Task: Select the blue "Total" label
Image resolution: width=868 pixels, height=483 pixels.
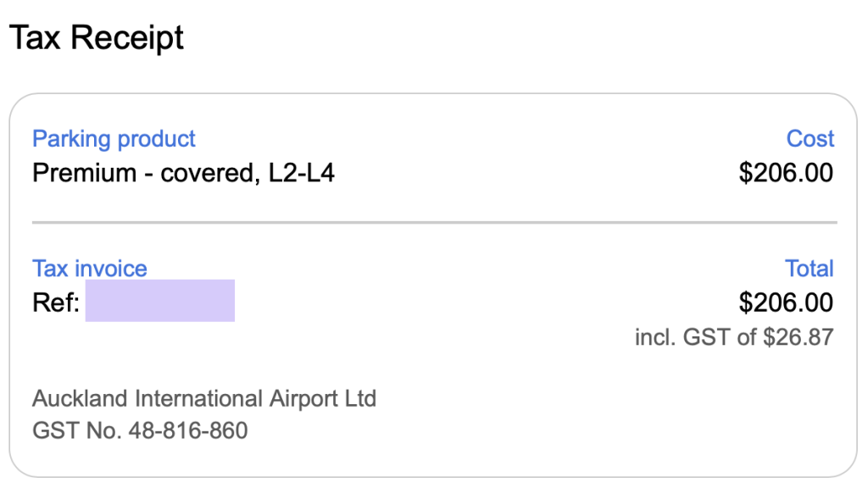Action: click(810, 269)
